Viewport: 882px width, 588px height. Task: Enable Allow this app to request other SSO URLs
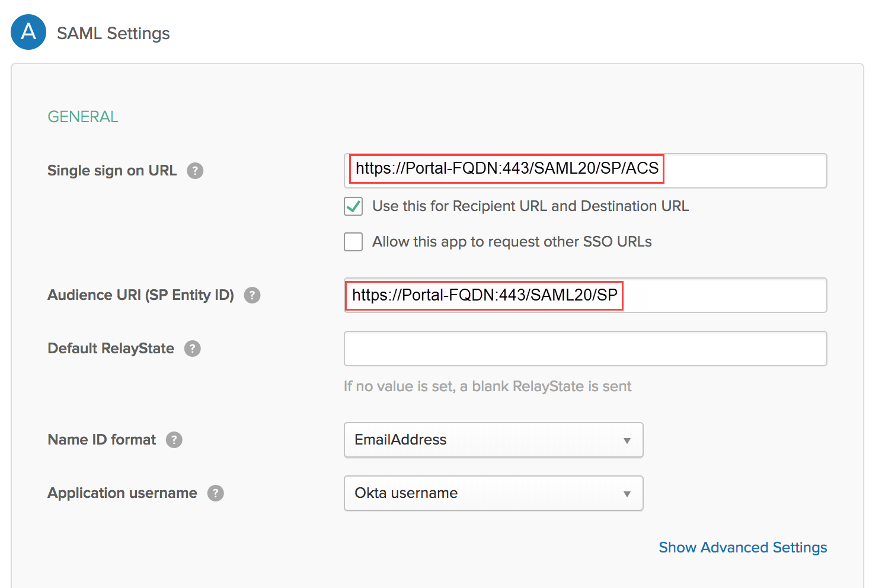click(x=353, y=242)
